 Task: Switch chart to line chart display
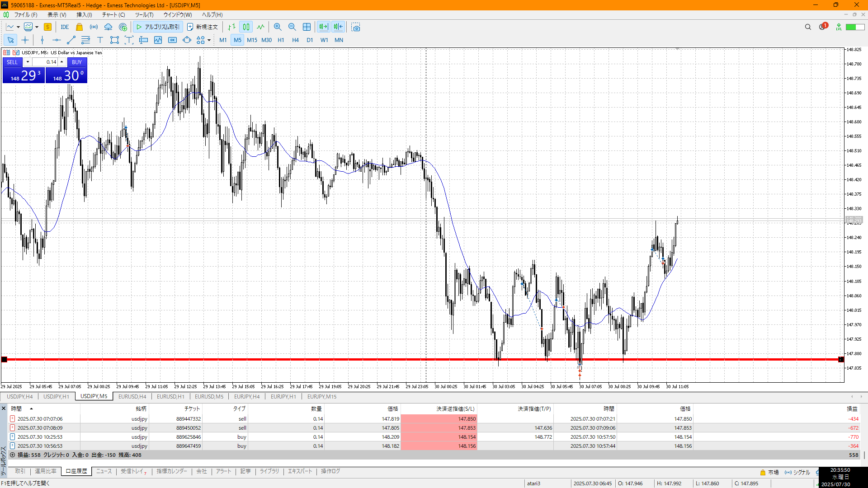pyautogui.click(x=260, y=27)
